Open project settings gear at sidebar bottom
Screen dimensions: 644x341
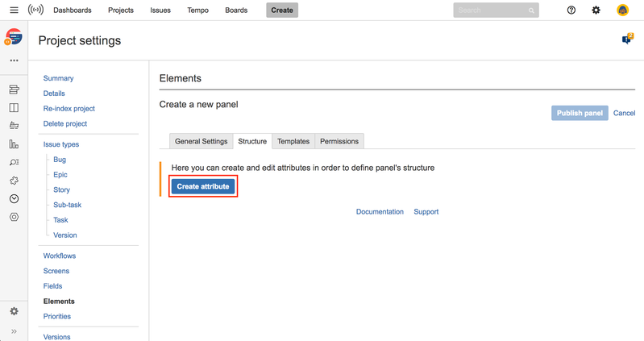[x=14, y=311]
